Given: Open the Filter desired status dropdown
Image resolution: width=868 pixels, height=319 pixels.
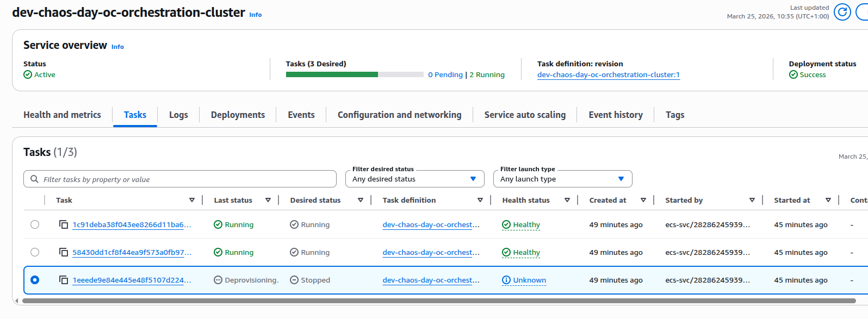Looking at the screenshot, I should 414,179.
